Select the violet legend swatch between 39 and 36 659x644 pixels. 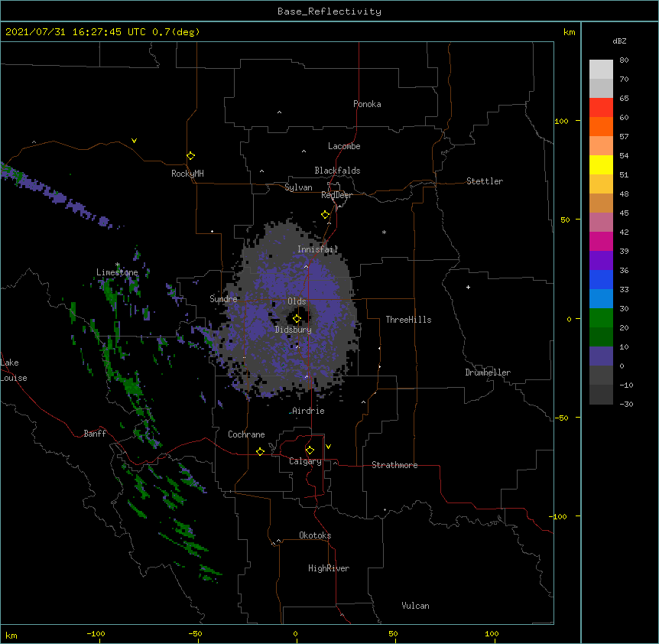[601, 261]
